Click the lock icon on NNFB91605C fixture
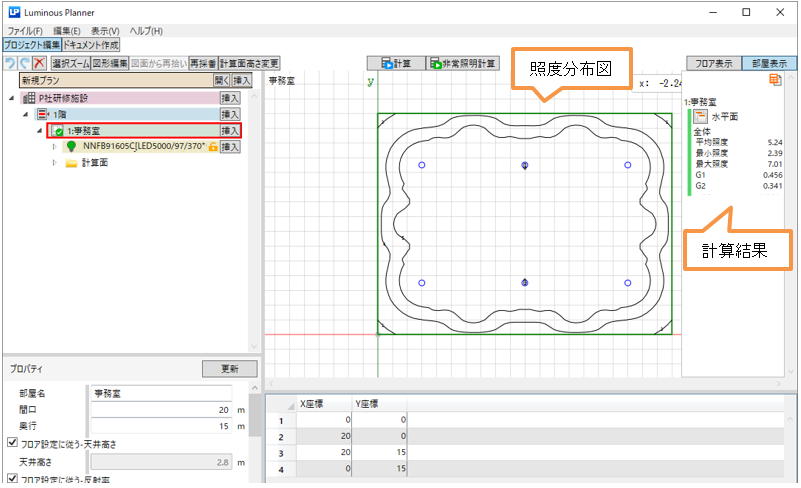801x488 pixels. (x=213, y=147)
